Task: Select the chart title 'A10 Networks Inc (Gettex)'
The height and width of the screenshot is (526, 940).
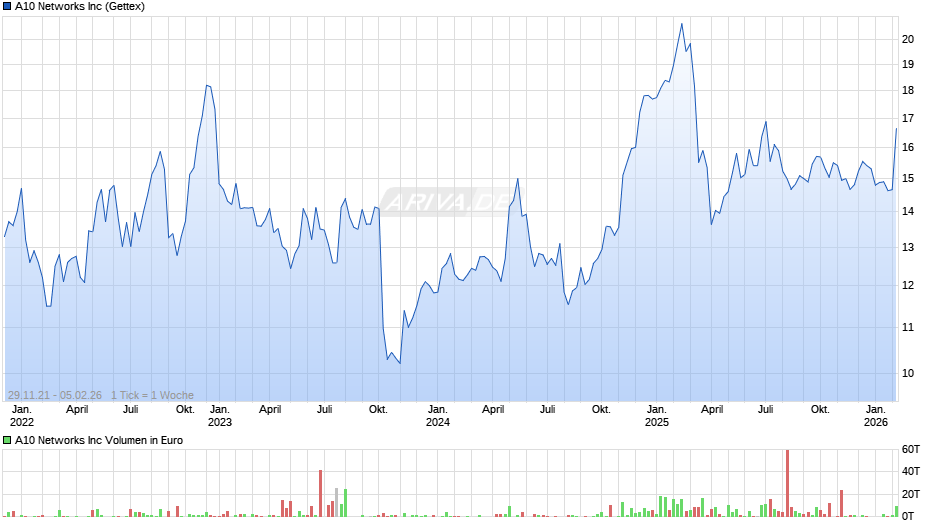Action: [x=80, y=7]
